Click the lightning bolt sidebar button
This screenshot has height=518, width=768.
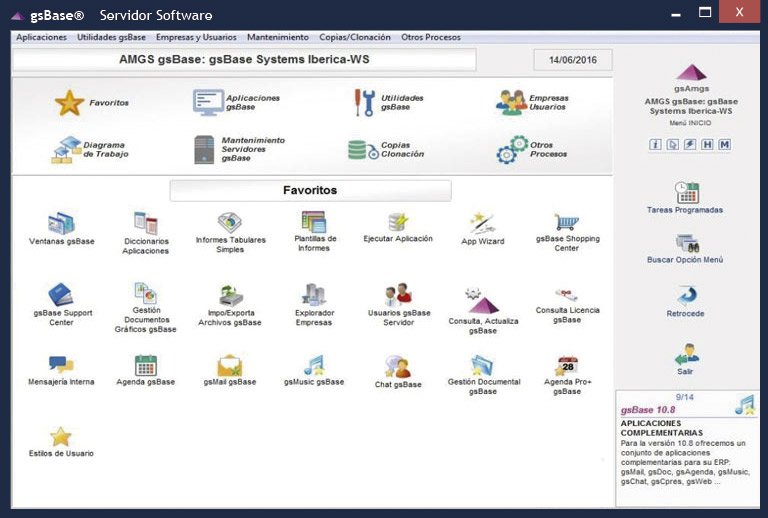pos(690,144)
